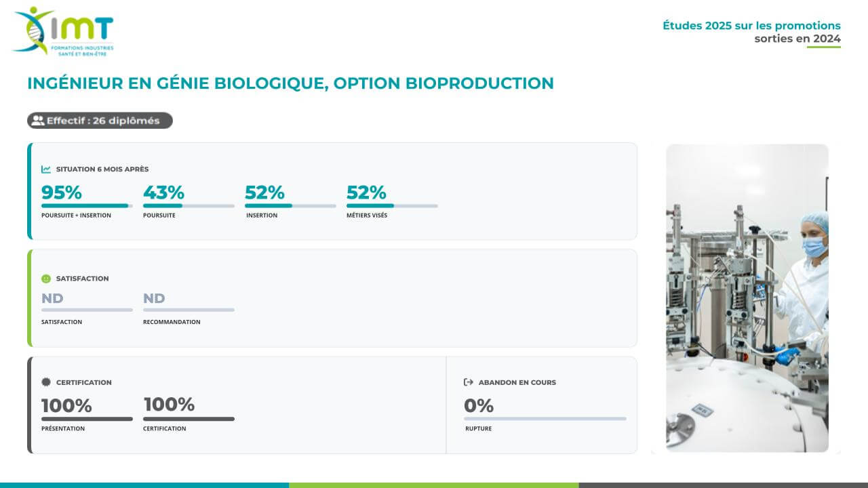Click the Satisfaction ND value
Screen dimensions: 868x488
click(x=52, y=298)
